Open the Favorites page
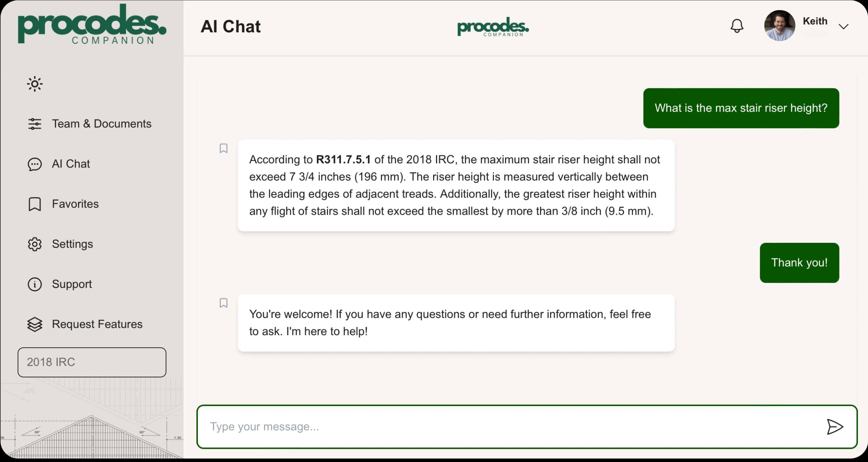Screen dimensions: 868x462 (63, 204)
